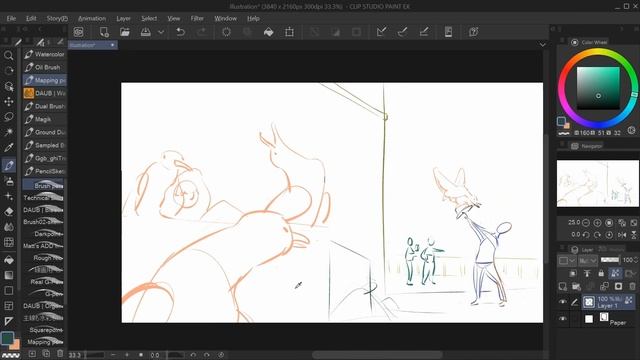Select Watercolor sub tool group
Viewport: 640px width, 360px height.
coord(44,54)
